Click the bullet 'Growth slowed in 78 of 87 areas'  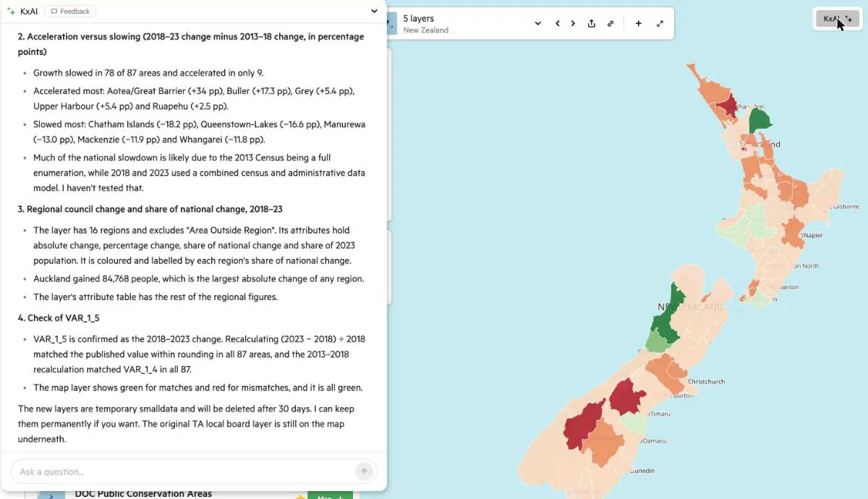148,73
